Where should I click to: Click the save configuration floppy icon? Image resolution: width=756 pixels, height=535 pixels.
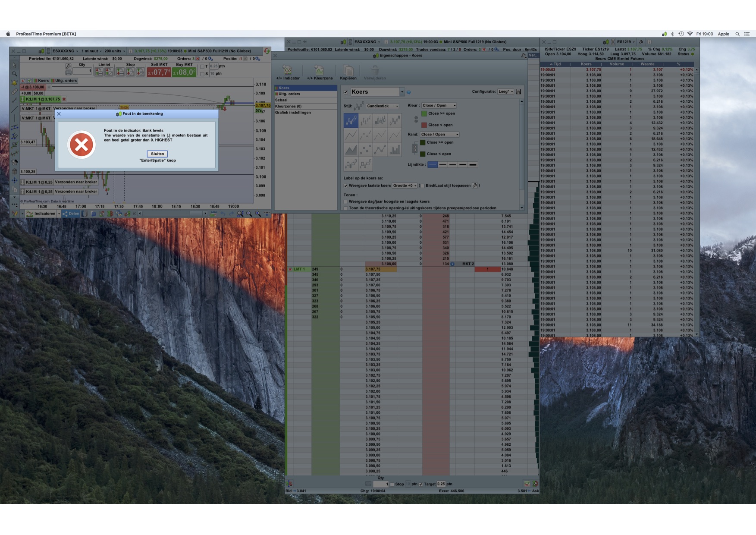click(518, 91)
